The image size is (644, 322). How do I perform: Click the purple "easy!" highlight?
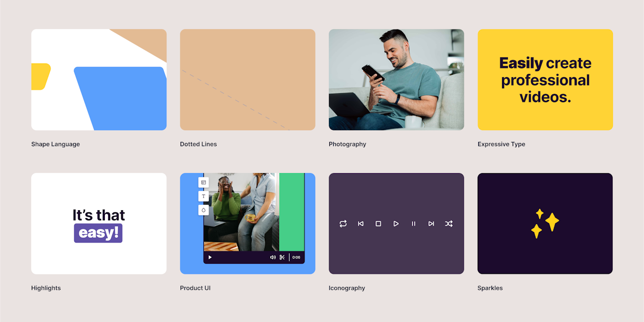coord(99,233)
